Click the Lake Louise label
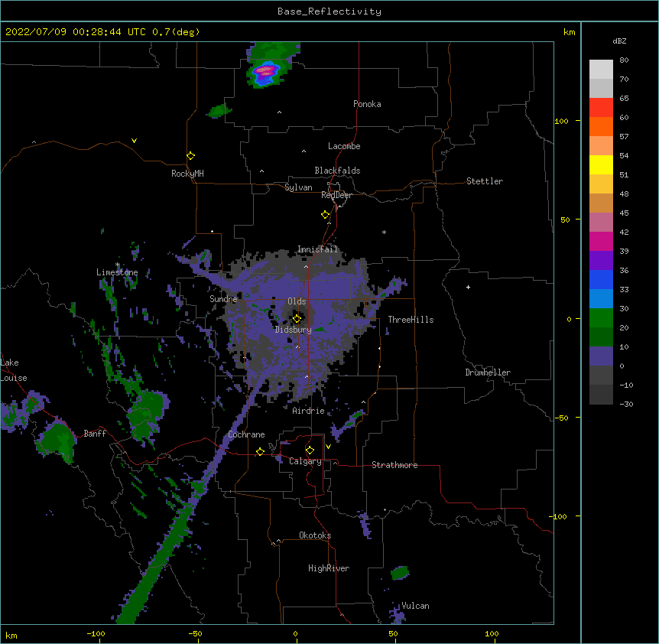The width and height of the screenshot is (659, 644). (14, 370)
